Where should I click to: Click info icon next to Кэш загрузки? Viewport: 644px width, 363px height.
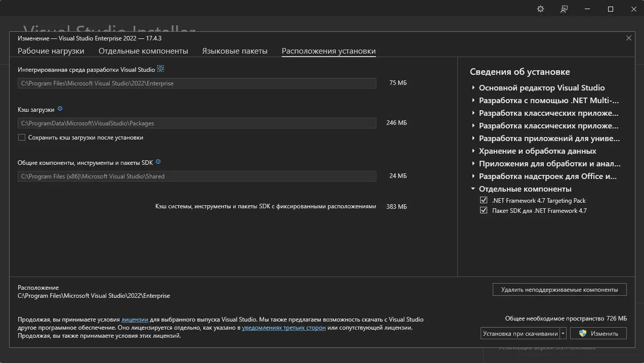coord(60,109)
